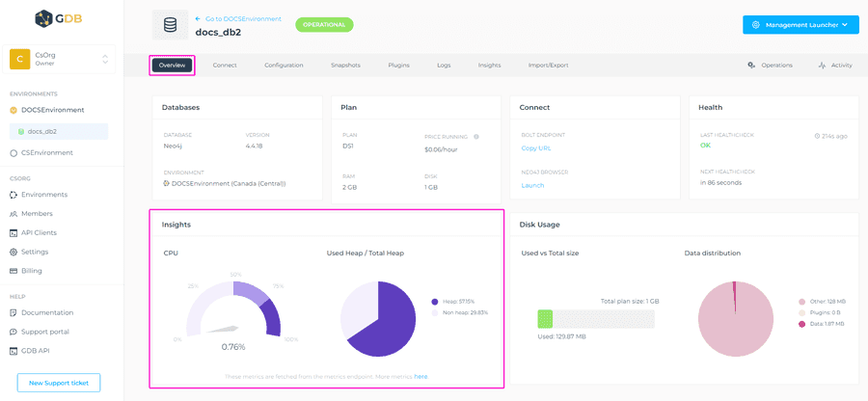Switch to the Snapshots tab
This screenshot has height=401, width=868.
345,66
